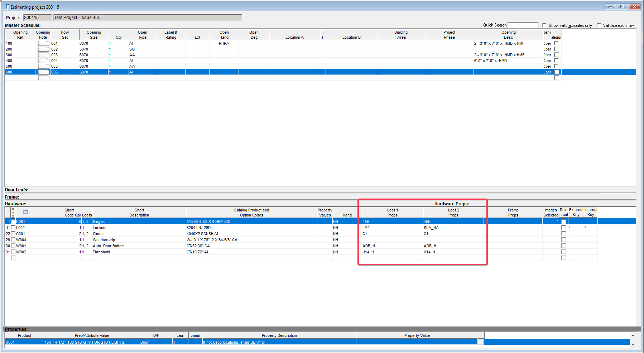Click the note icon for opening 400
Image resolution: width=644 pixels, height=353 pixels.
[43, 61]
